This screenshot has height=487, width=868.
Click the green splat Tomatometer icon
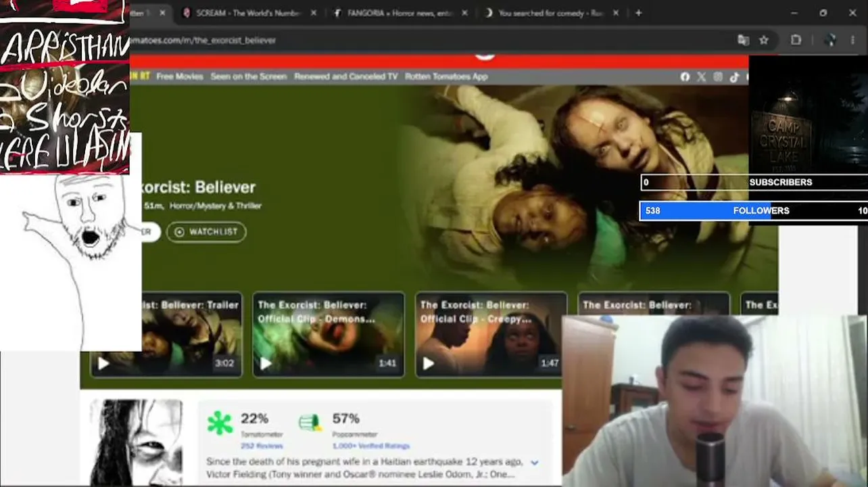[x=220, y=423]
